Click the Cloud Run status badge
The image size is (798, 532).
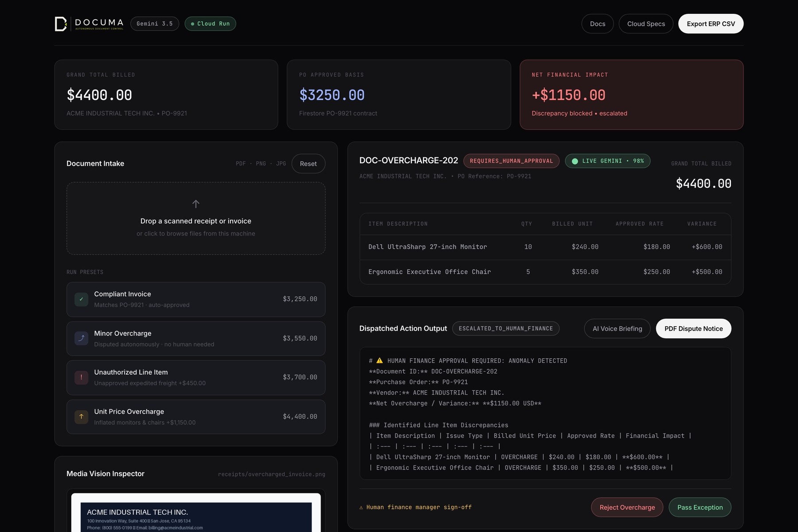click(x=210, y=23)
